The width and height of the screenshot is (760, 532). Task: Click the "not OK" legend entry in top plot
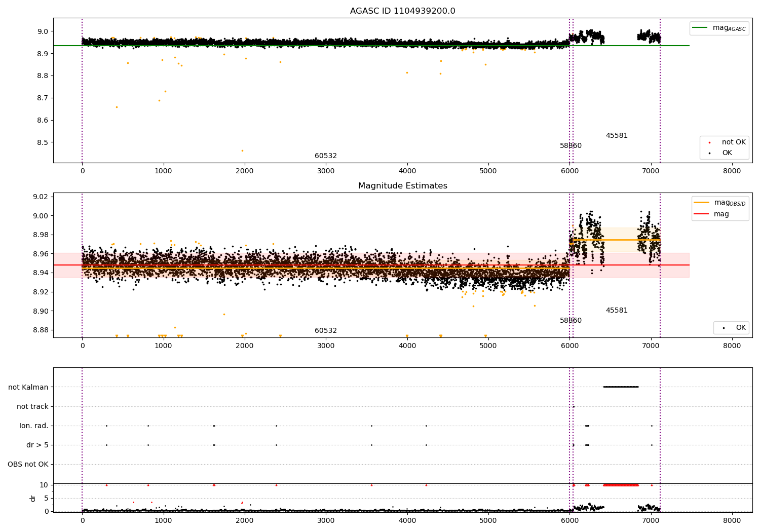(726, 142)
